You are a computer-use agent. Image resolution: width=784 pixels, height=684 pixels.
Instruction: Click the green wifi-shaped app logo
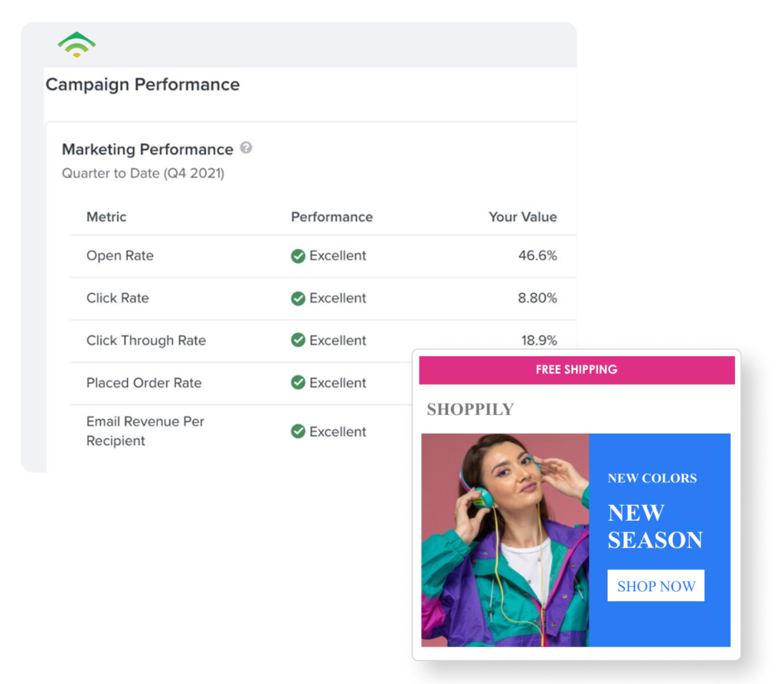[x=77, y=44]
